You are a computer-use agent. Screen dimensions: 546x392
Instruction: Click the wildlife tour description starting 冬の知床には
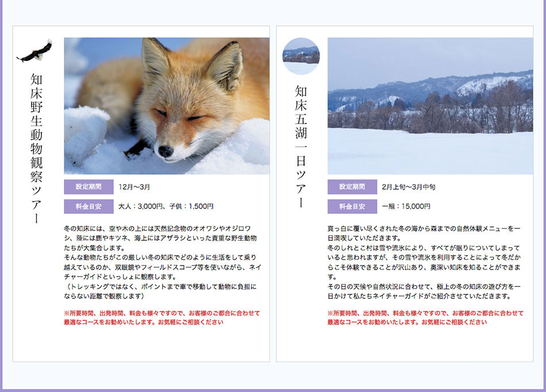tap(163, 238)
